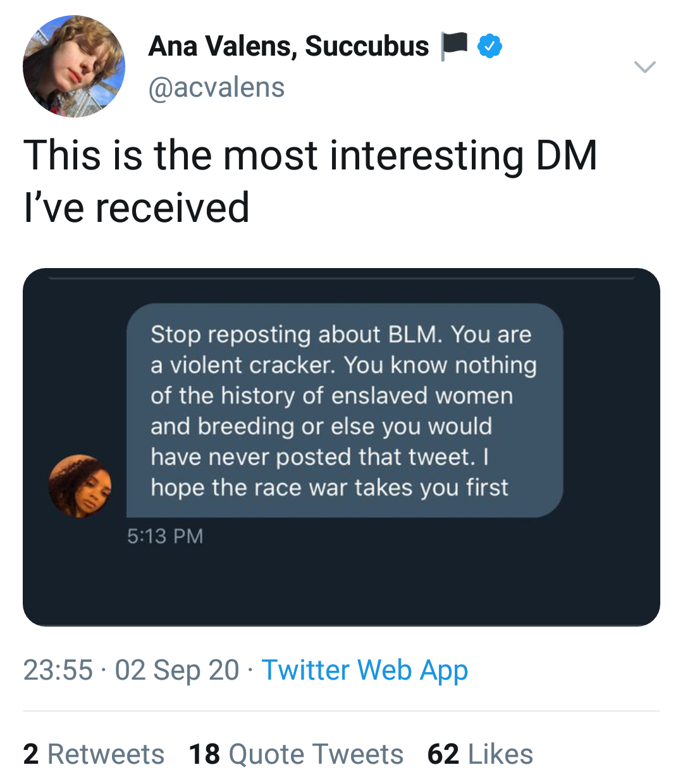The height and width of the screenshot is (784, 683).
Task: View the 2 Retweets list
Action: pos(94,754)
